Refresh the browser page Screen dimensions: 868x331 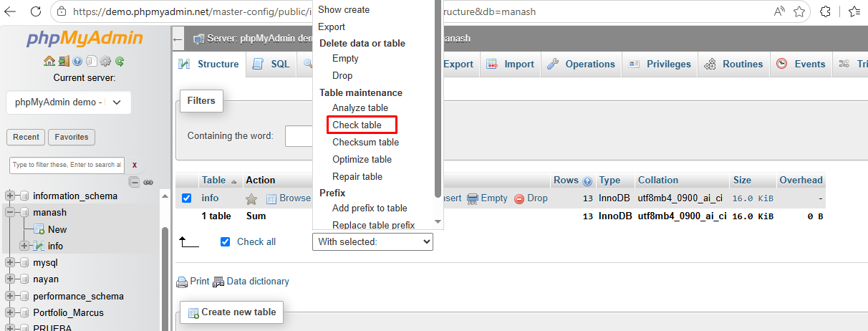(x=36, y=11)
